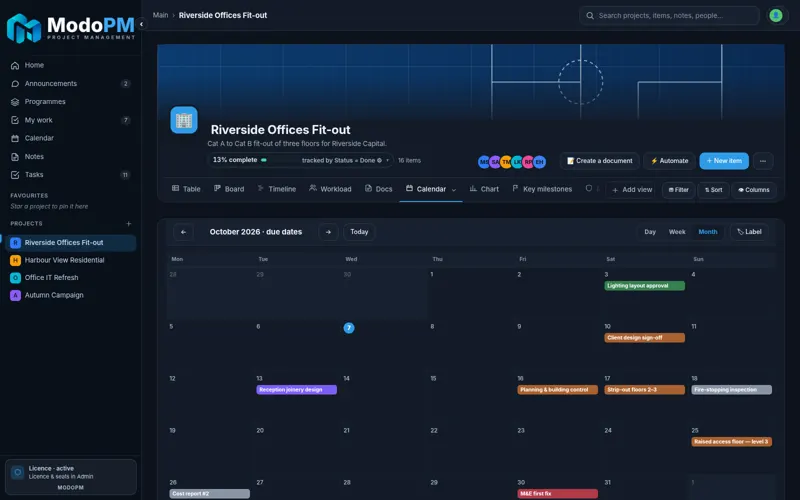Go to previous month with the left arrow
The image size is (800, 500).
coord(183,232)
